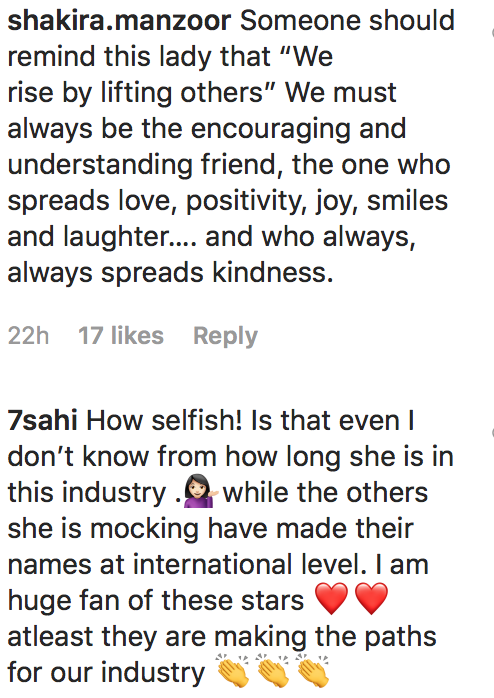Like 7sahi's comment with the heart icon
This screenshot has height=698, width=494.
tap(492, 432)
